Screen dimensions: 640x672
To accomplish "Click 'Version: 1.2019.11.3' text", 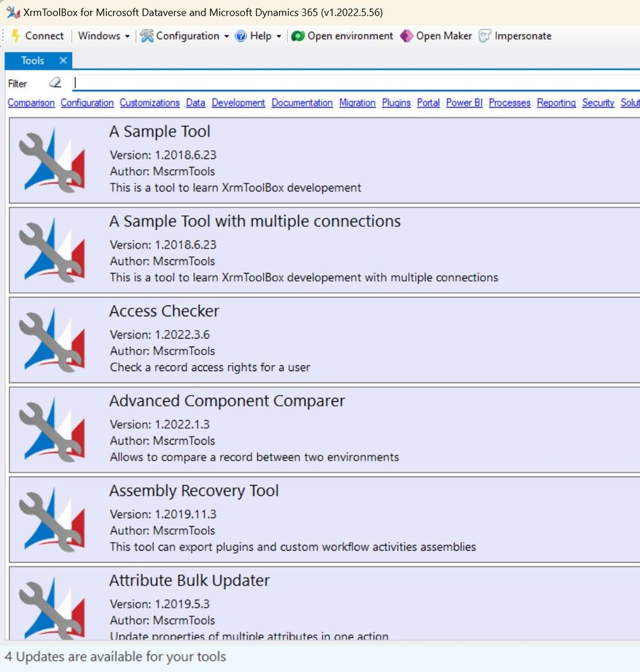I will [163, 514].
